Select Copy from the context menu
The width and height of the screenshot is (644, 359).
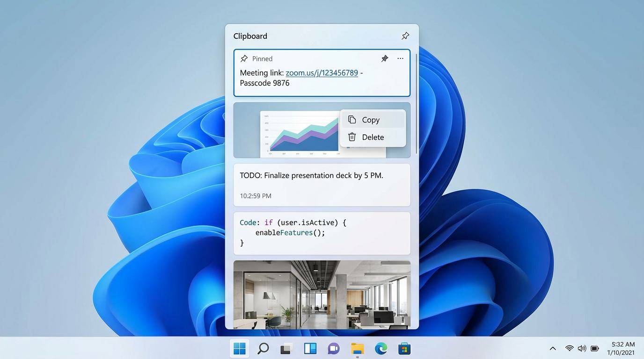tap(371, 120)
